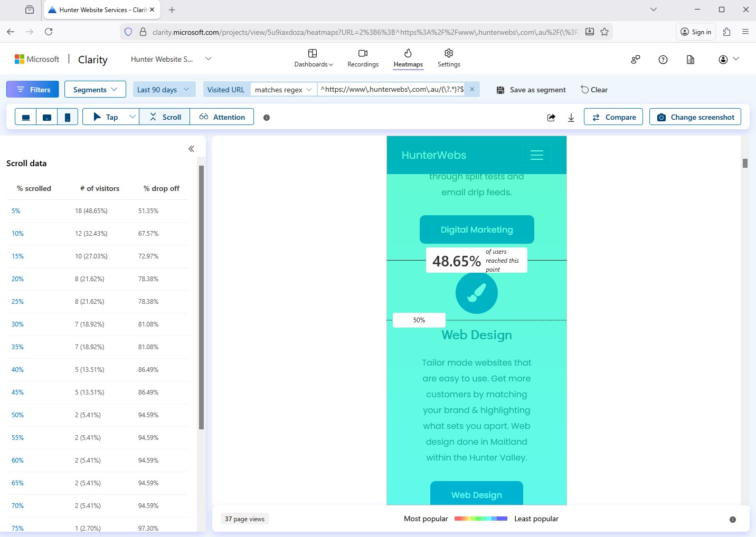Show heatmap type info tooltip icon
Screen dimensions: 756x537
(x=267, y=118)
